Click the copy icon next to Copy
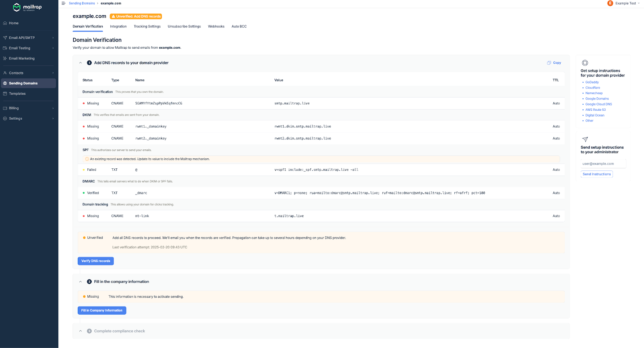The width and height of the screenshot is (644, 348). pyautogui.click(x=549, y=63)
